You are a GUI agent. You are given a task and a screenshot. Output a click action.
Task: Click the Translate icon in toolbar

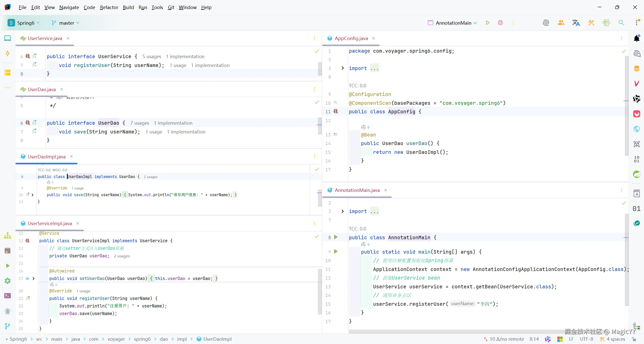point(576,23)
